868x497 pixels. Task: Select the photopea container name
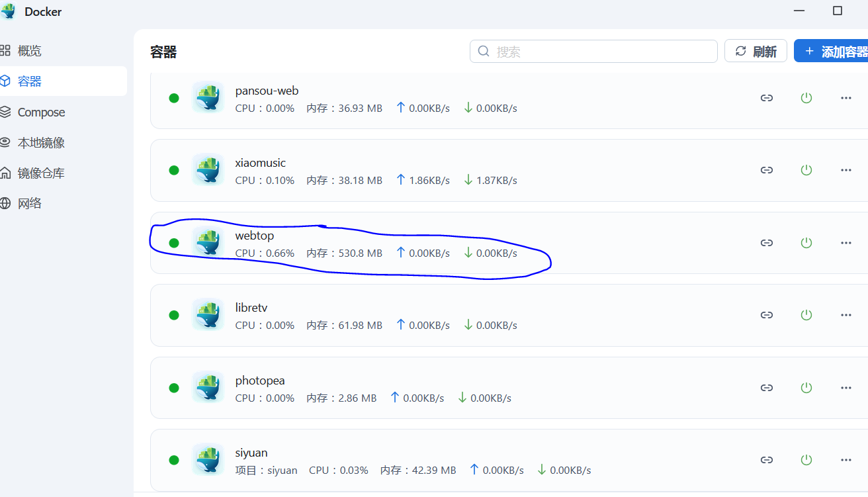tap(260, 381)
